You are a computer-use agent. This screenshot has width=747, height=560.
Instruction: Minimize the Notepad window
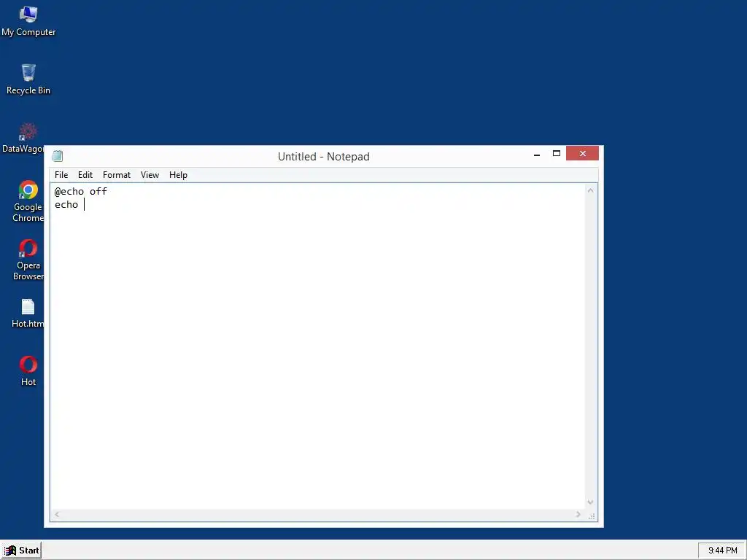click(x=537, y=154)
